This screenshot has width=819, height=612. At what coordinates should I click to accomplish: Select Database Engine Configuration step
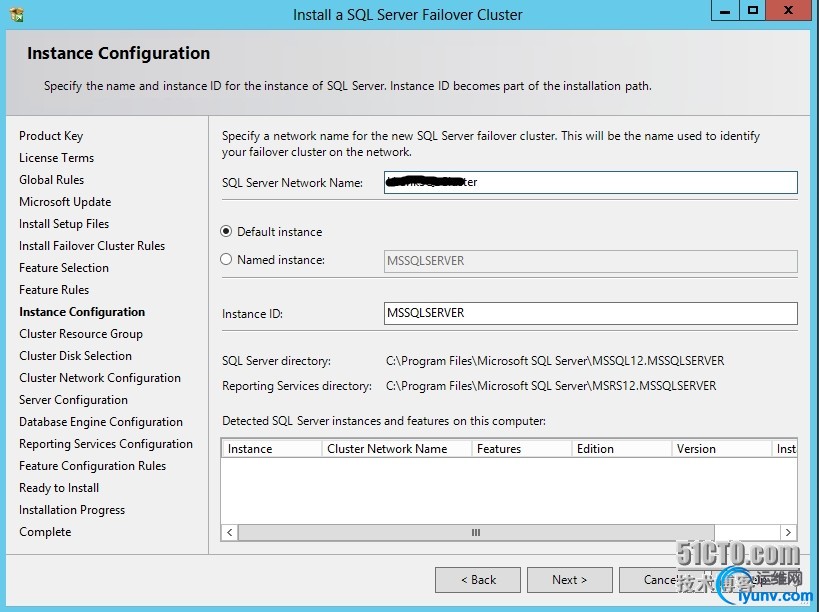tap(101, 421)
